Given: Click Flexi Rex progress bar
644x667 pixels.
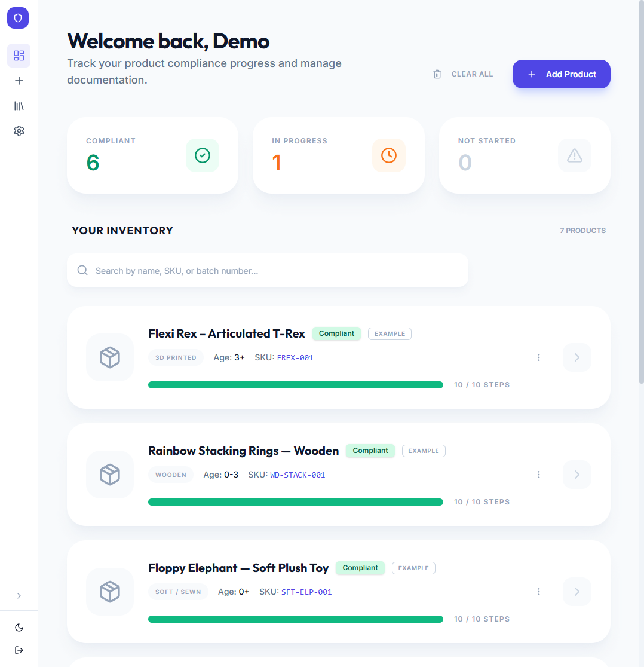Looking at the screenshot, I should tap(296, 385).
